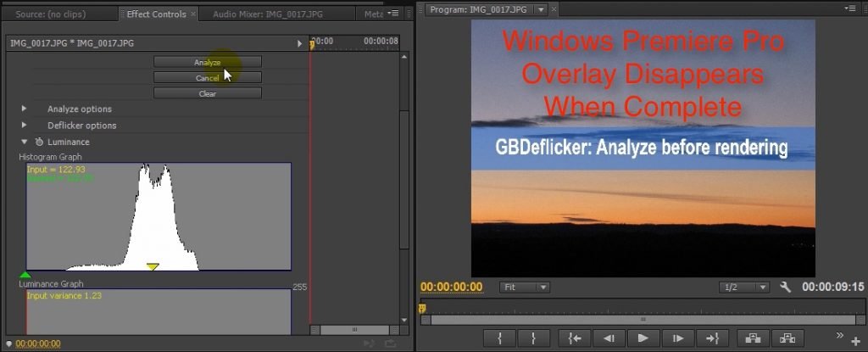Click the Mark In button
Screen dimensions: 868x352
point(500,337)
